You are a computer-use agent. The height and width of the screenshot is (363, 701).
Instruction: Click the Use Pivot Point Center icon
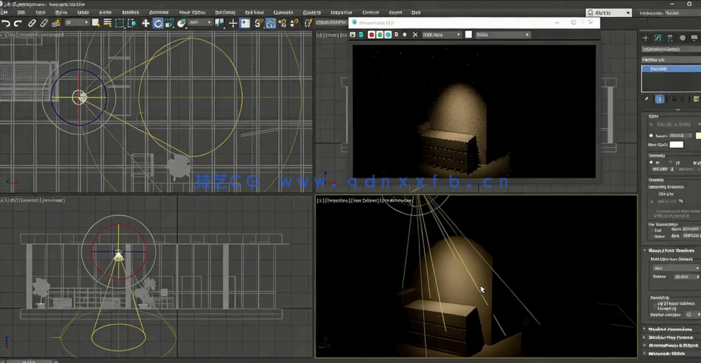click(220, 23)
